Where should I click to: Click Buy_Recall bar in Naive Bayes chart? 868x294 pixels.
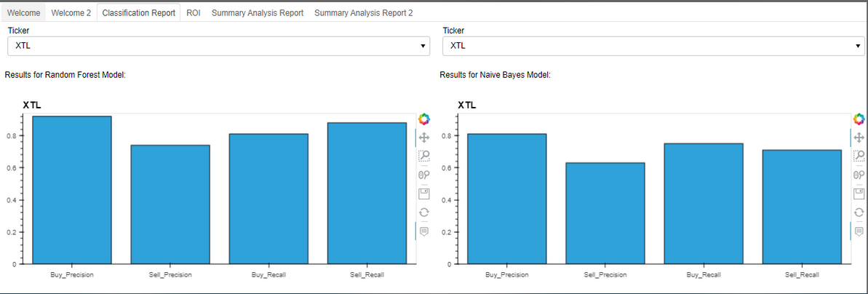click(x=704, y=204)
